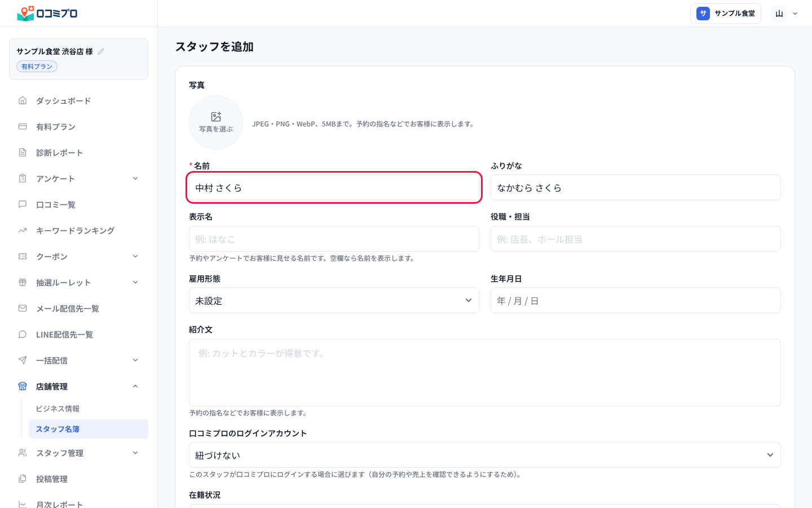The width and height of the screenshot is (812, 508).
Task: Click the ダッシュボード home icon
Action: (x=23, y=100)
